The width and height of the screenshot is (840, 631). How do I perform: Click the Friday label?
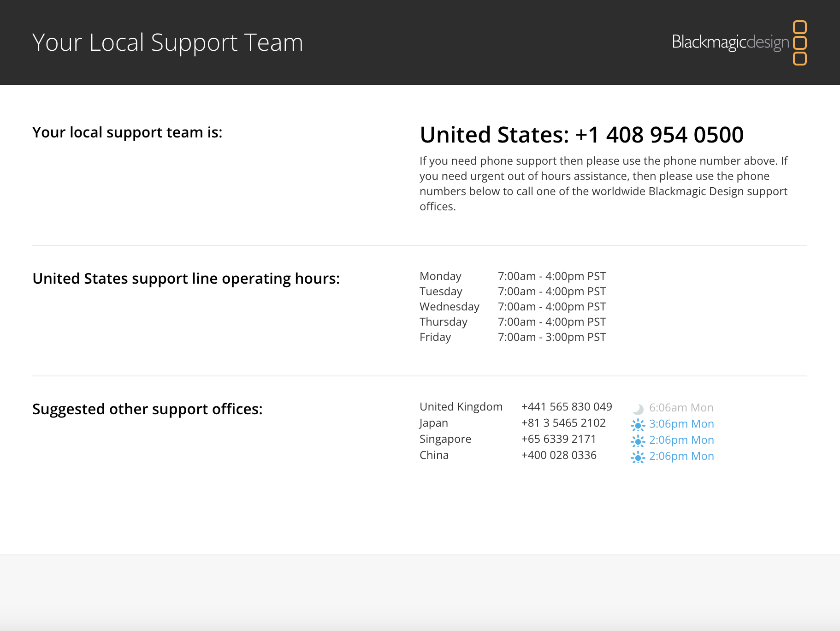click(435, 337)
